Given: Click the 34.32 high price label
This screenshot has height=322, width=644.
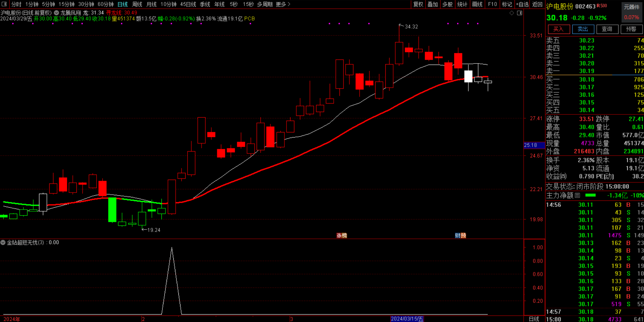Looking at the screenshot, I should click(411, 26).
